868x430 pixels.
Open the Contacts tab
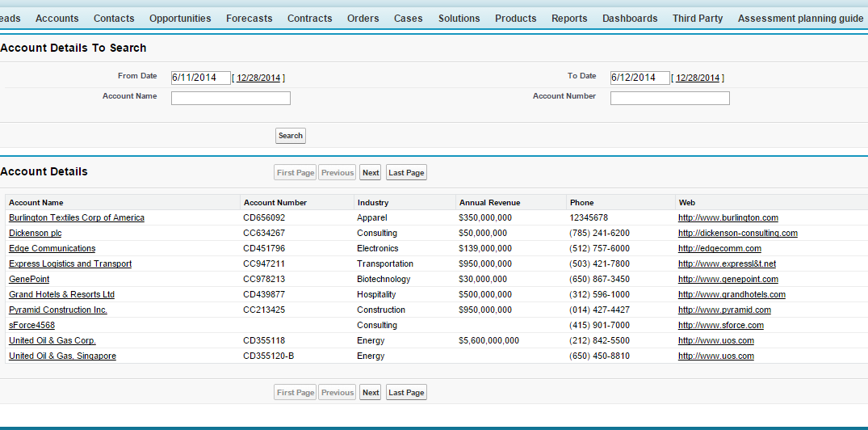coord(114,19)
